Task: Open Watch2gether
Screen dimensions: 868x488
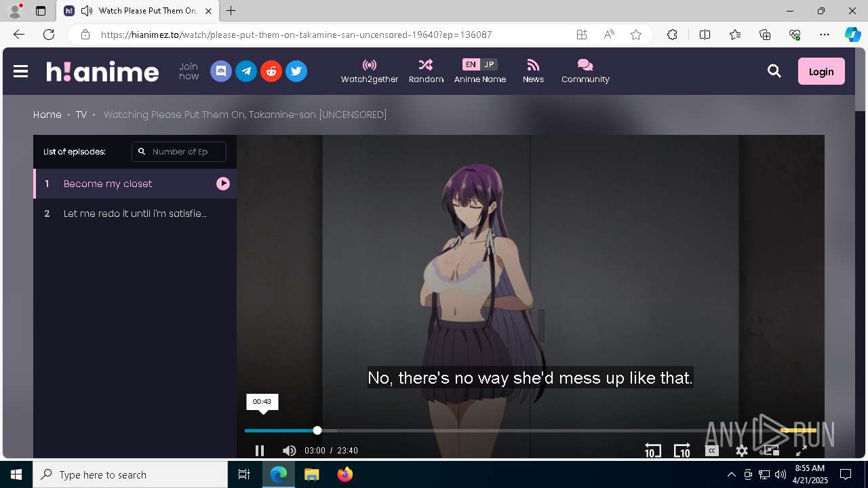Action: pyautogui.click(x=370, y=71)
